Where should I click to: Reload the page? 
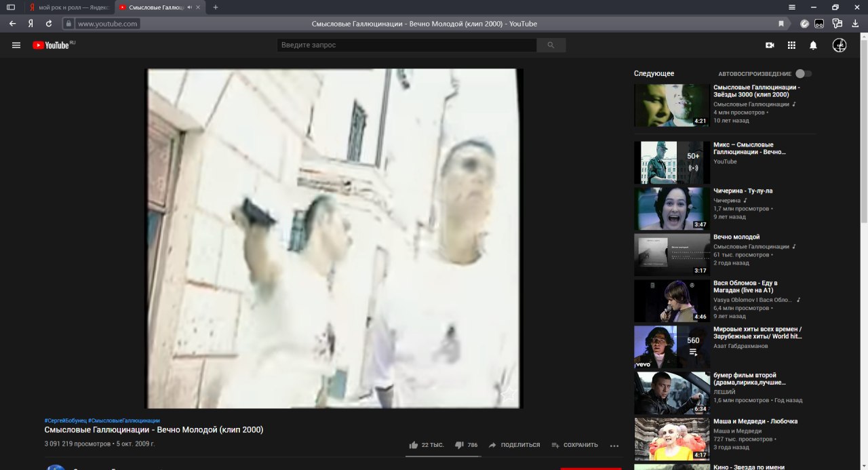click(x=49, y=23)
